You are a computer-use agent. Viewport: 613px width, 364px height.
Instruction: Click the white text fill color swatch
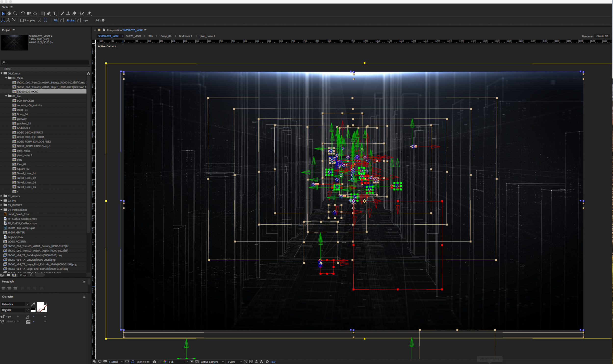coord(40,305)
